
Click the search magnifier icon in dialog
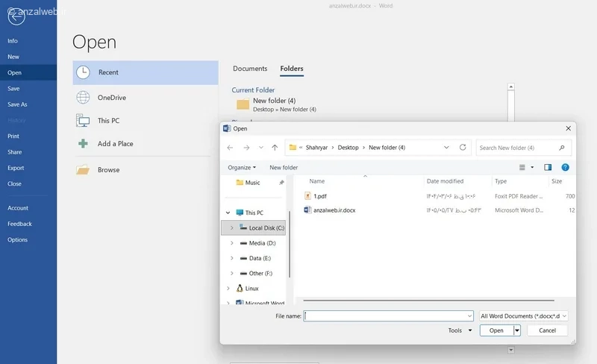[x=562, y=148]
